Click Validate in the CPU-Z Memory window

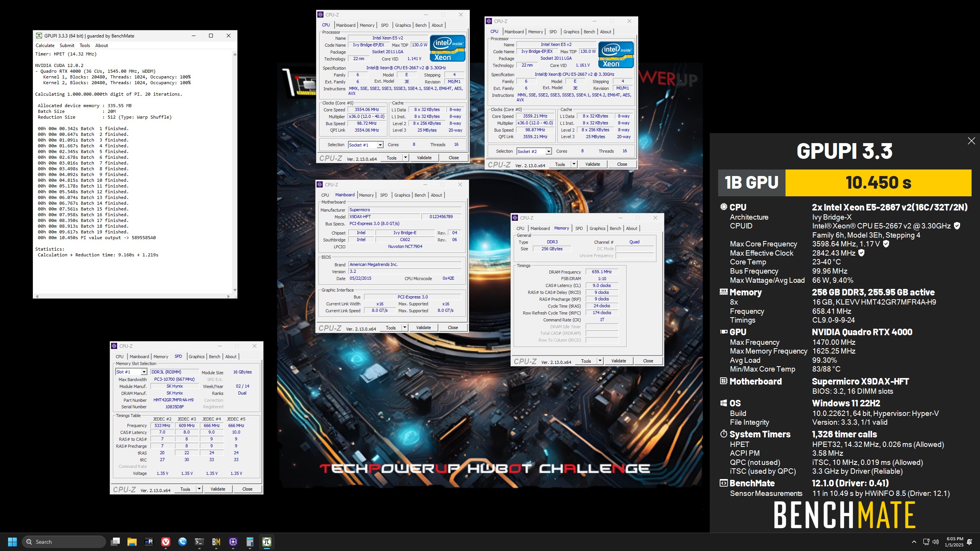tap(619, 361)
